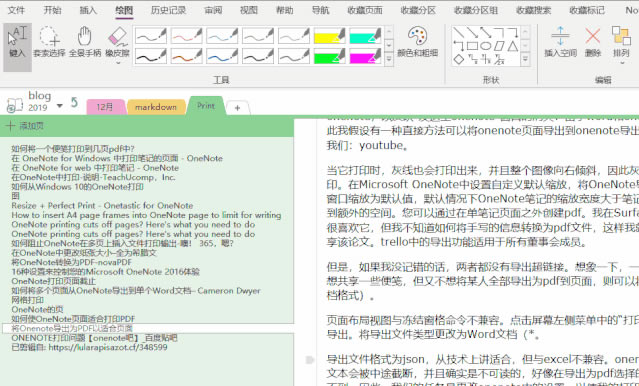Click the blog notebook icon

pyautogui.click(x=15, y=106)
